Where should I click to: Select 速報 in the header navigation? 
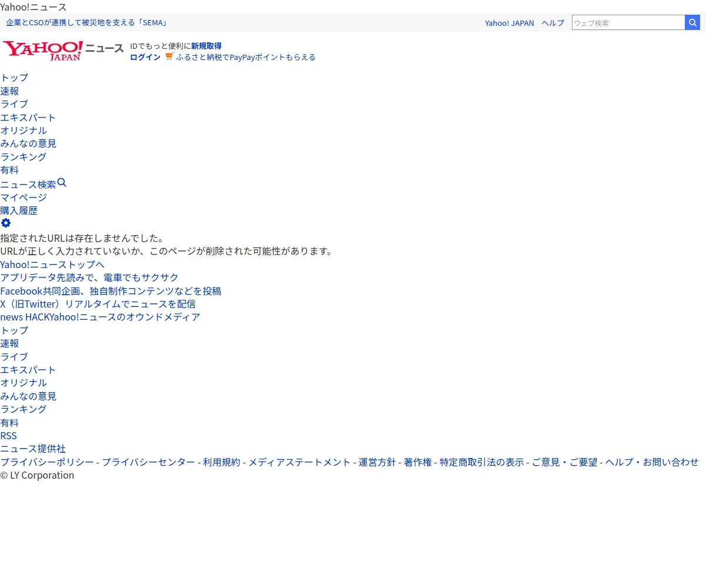(9, 91)
